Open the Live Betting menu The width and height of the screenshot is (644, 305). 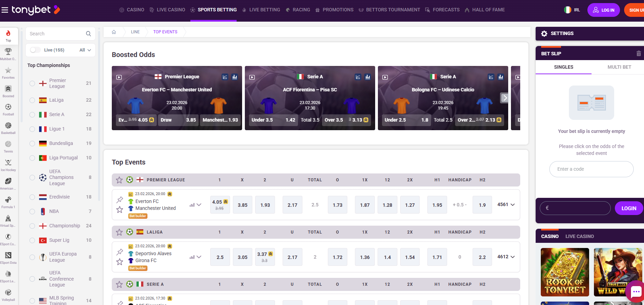pyautogui.click(x=261, y=10)
